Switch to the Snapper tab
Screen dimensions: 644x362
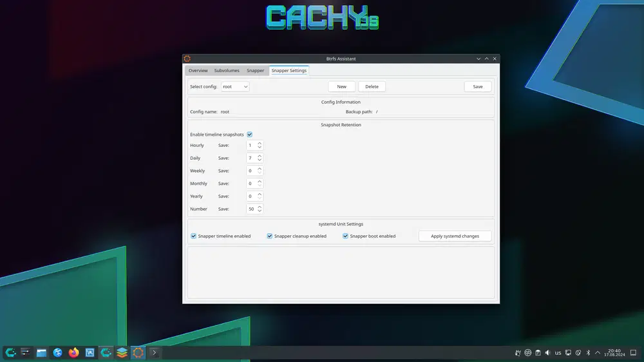point(256,71)
